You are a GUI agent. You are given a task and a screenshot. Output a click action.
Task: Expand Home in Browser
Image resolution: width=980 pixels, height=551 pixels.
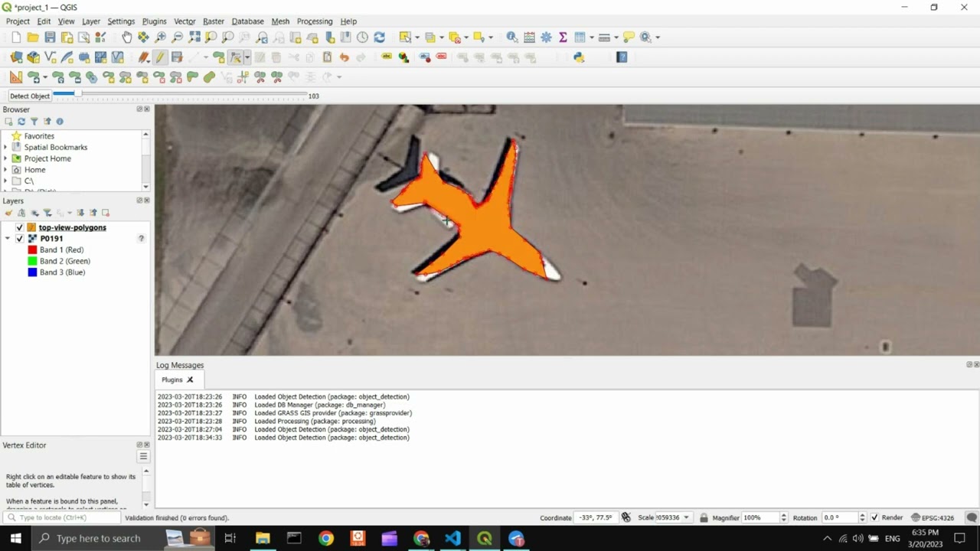coord(5,170)
